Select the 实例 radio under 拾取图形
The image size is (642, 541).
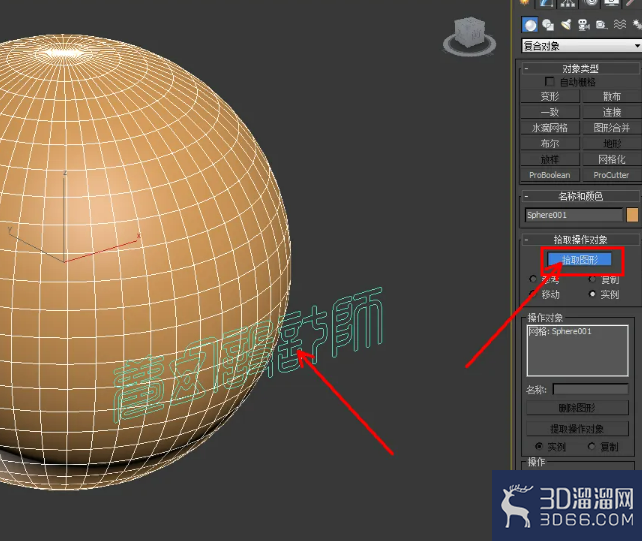coord(592,294)
